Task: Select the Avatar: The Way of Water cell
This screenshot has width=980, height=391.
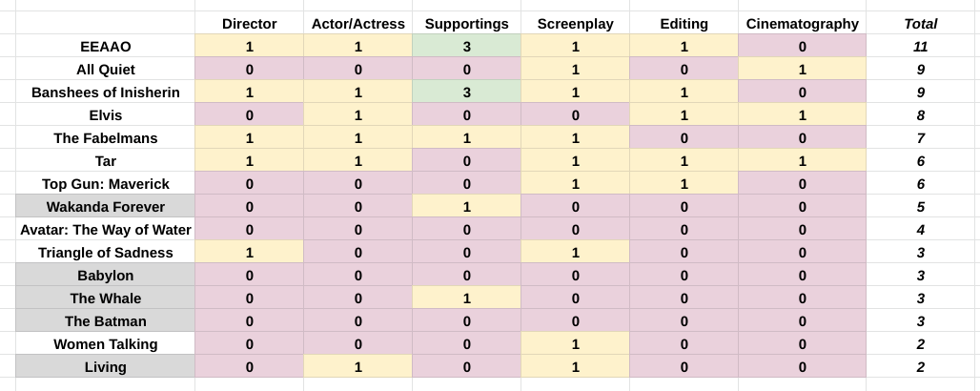Action: click(106, 230)
